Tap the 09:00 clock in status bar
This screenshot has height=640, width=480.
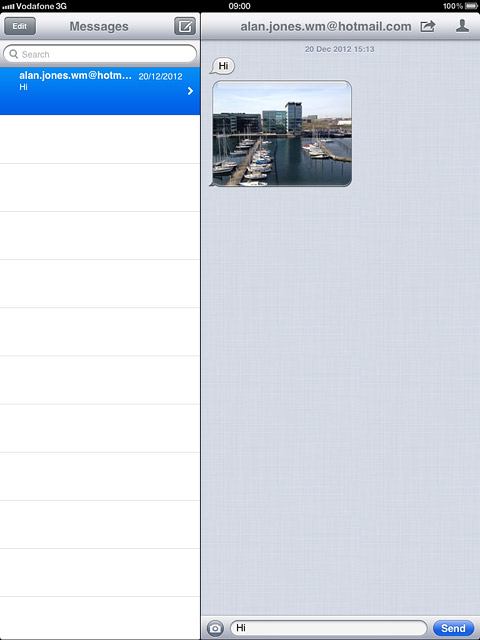point(240,6)
